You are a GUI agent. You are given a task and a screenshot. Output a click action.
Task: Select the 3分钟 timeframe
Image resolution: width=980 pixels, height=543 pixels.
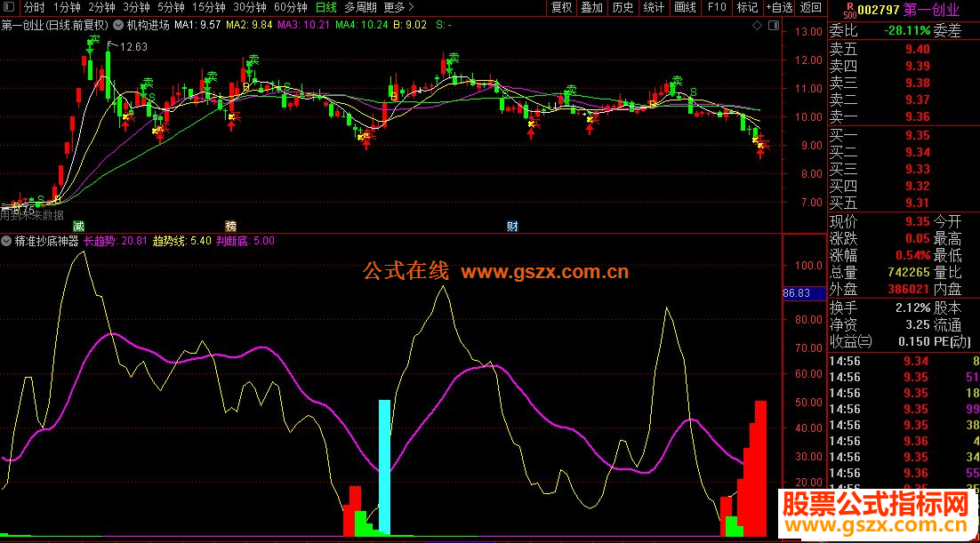(x=136, y=7)
